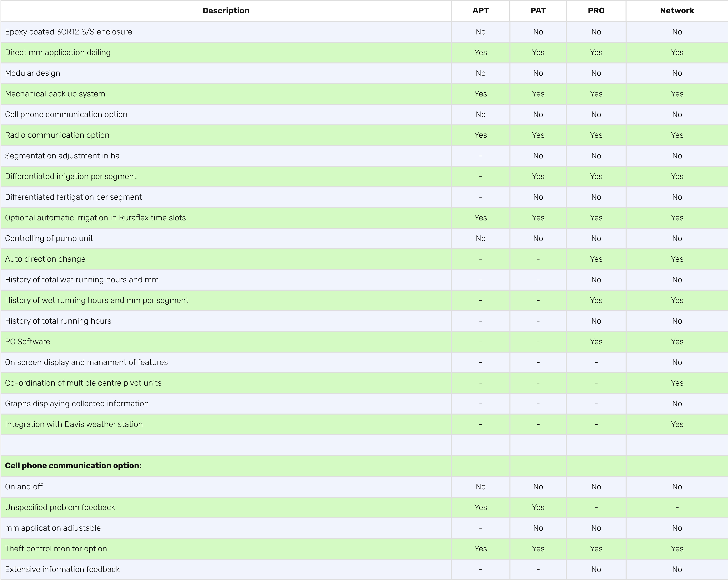
Task: Click the Description column header
Action: click(226, 11)
